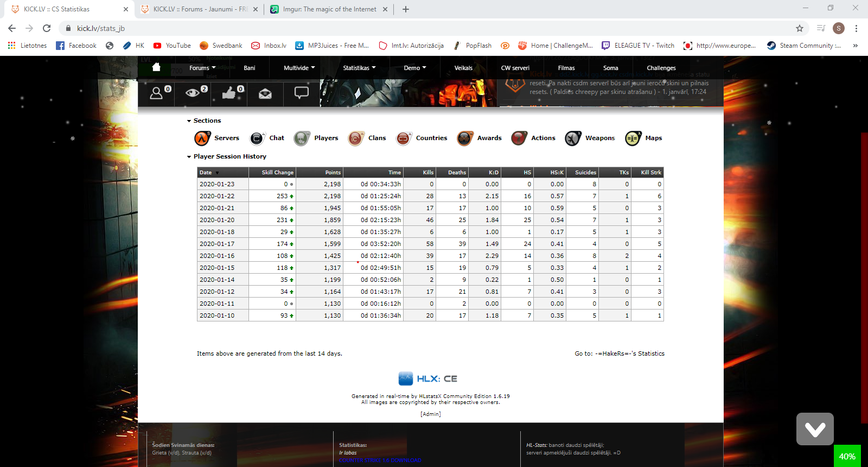Open the Veikals menu item
The image size is (868, 467).
463,68
